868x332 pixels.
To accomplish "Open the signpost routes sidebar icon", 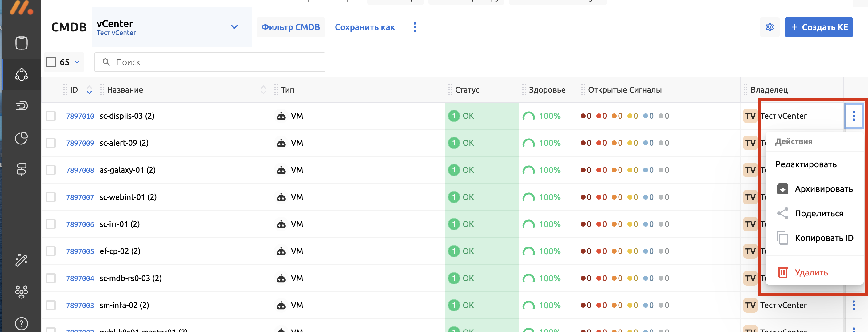I will point(21,169).
